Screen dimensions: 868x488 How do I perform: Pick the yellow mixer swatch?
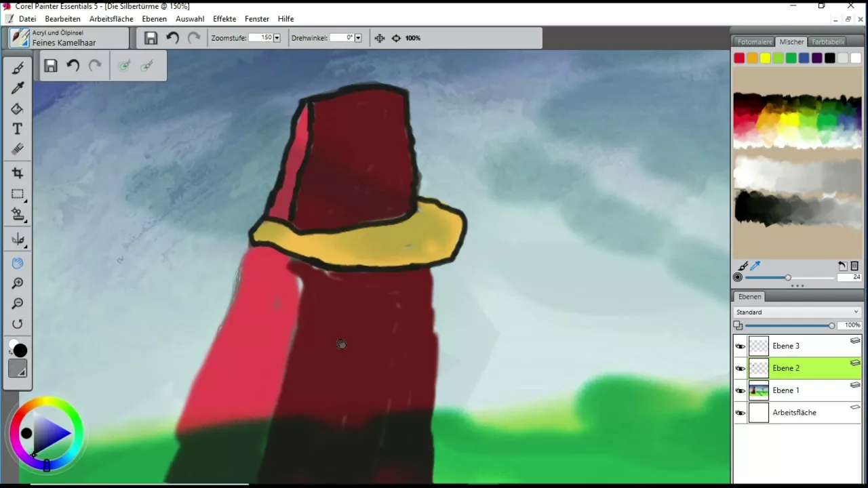(765, 58)
